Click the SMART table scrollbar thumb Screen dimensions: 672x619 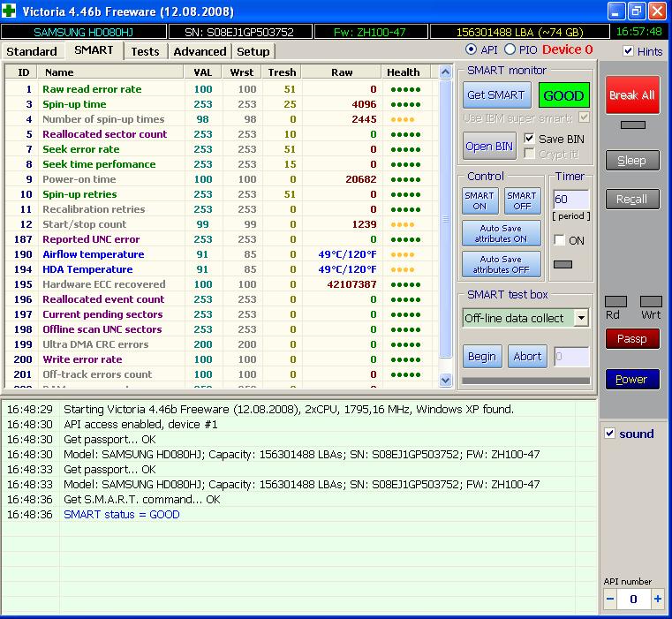pos(445,219)
